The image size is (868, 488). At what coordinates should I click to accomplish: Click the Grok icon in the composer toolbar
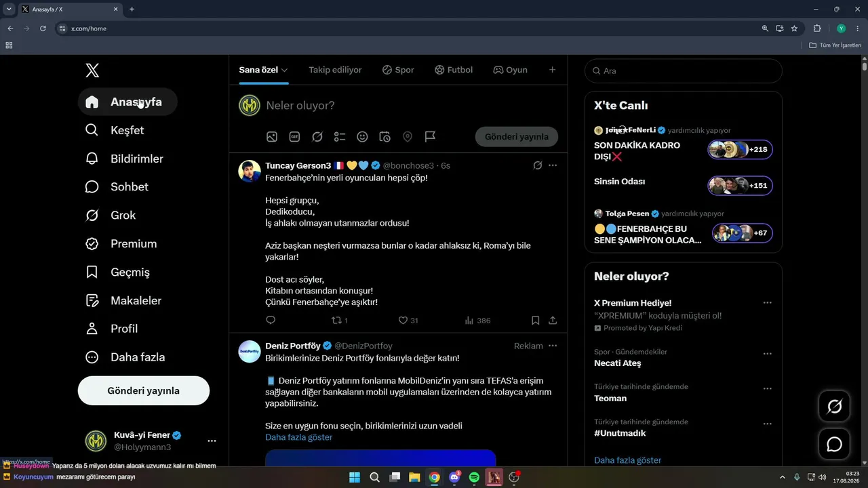pyautogui.click(x=317, y=137)
